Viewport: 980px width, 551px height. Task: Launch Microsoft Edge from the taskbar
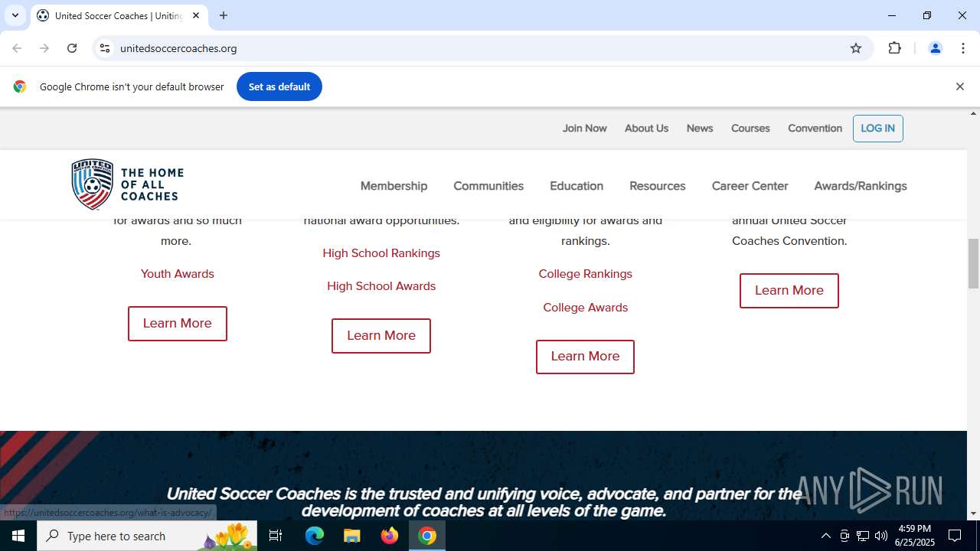tap(315, 536)
